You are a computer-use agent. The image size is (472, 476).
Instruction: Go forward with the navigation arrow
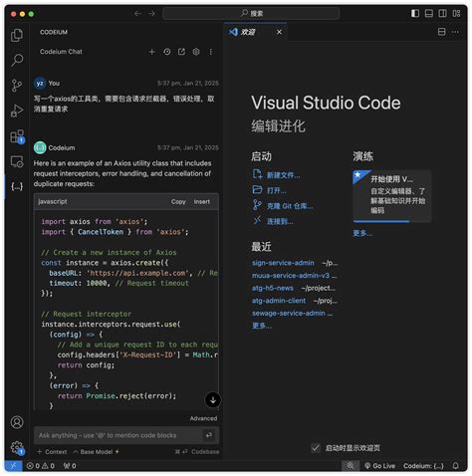click(151, 14)
